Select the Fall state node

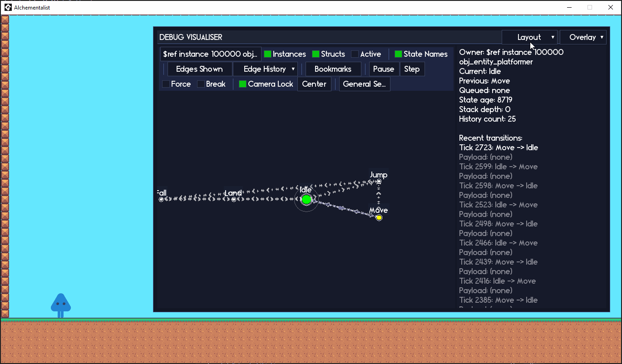coord(161,199)
